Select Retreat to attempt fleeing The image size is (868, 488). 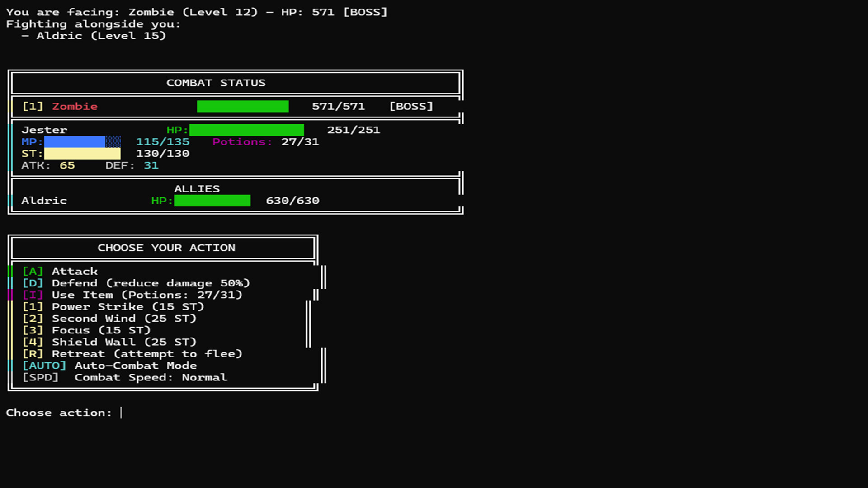(147, 353)
